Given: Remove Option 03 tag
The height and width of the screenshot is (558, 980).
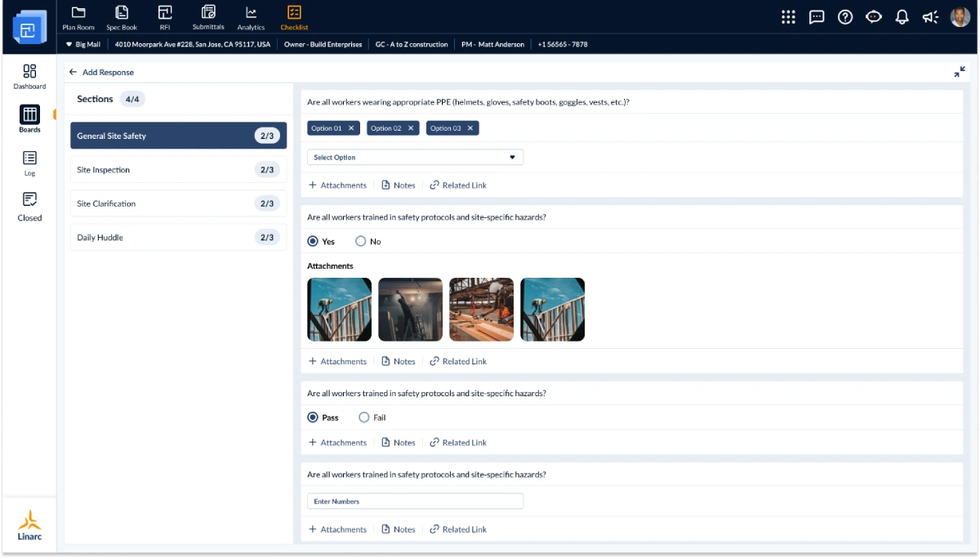Looking at the screenshot, I should pos(470,128).
